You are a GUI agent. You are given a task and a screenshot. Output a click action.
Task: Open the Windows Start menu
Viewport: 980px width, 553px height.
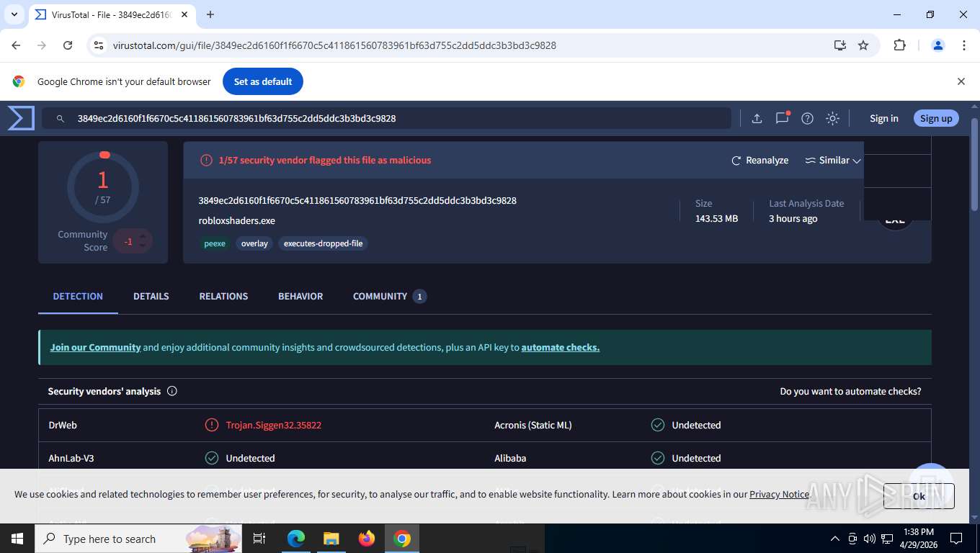pos(17,539)
